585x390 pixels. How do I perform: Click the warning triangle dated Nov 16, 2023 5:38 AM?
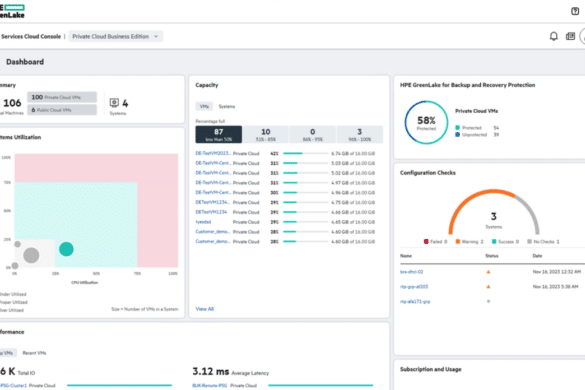(488, 287)
